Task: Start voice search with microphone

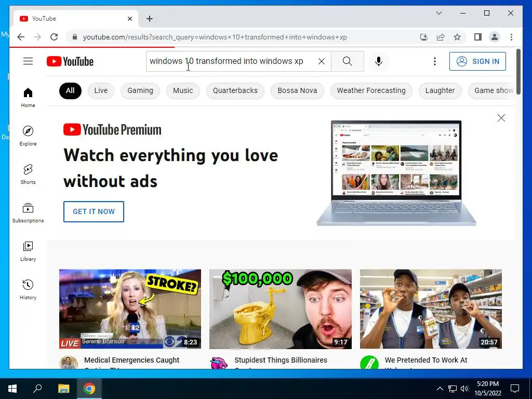Action: (379, 61)
